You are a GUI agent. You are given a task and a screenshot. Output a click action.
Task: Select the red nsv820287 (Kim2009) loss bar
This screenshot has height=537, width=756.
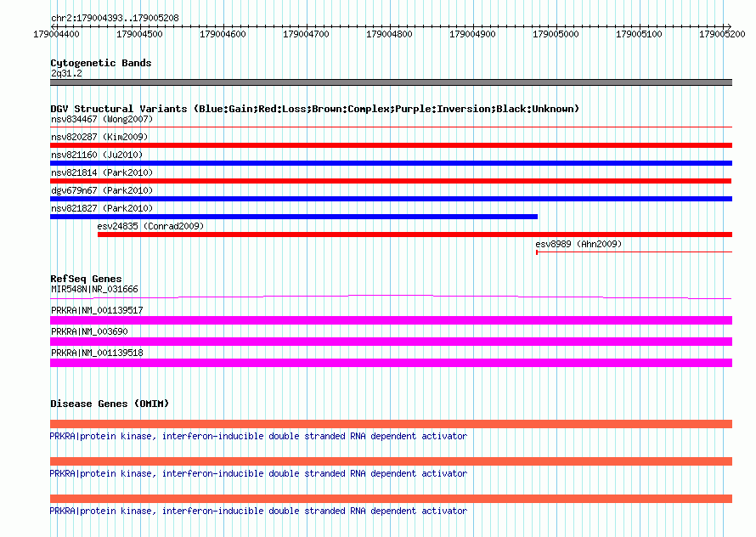tap(391, 145)
